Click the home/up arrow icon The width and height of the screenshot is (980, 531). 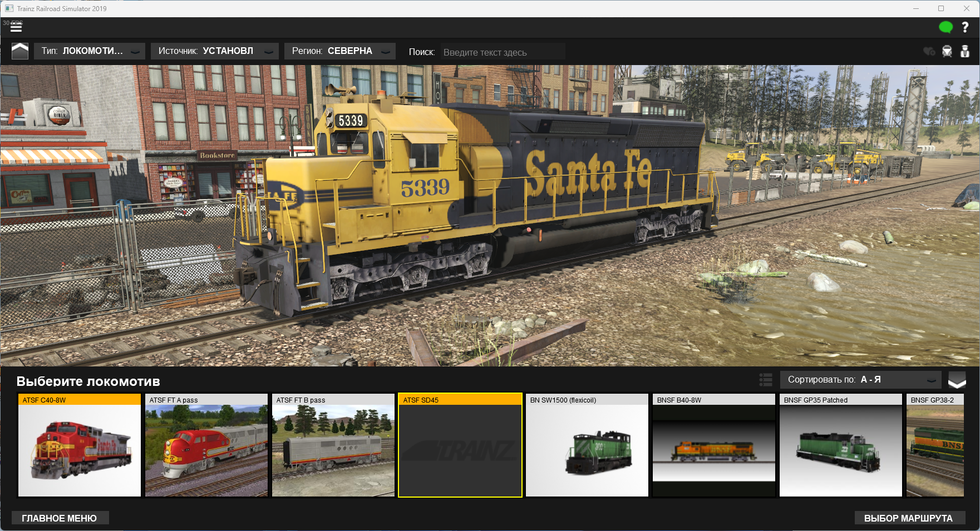point(20,51)
